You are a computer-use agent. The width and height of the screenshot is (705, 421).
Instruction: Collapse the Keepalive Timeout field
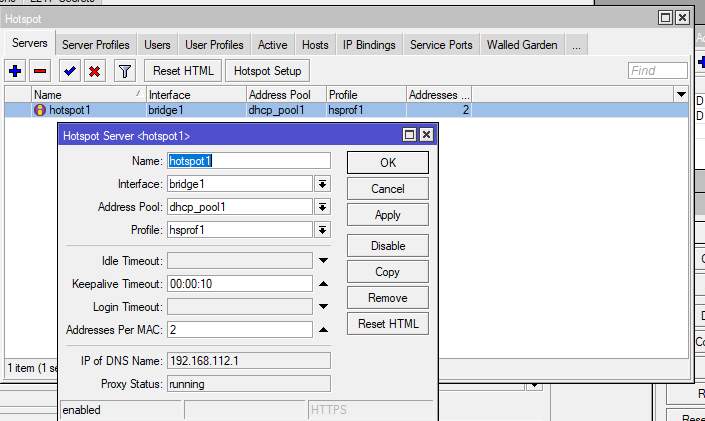coord(323,284)
